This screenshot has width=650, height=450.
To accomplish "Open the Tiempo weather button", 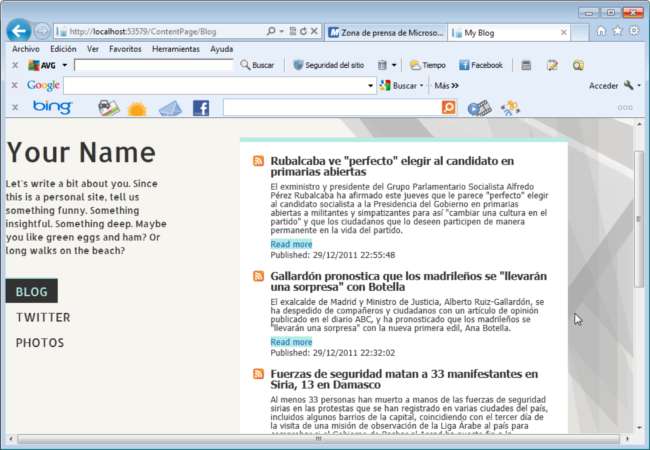I will [427, 65].
